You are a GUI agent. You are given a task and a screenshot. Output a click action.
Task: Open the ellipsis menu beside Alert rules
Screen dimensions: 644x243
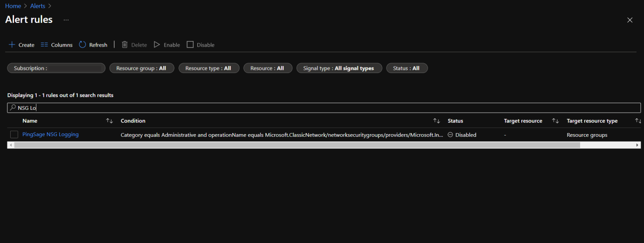tap(66, 20)
